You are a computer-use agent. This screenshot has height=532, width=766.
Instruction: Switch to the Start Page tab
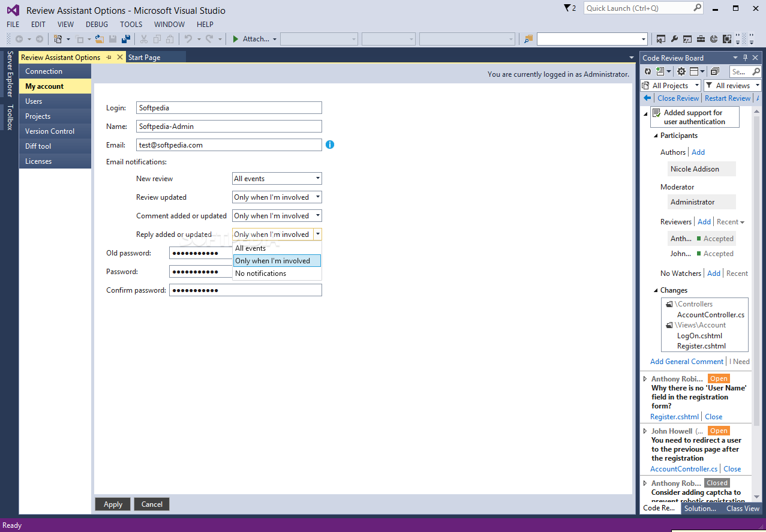[x=145, y=58]
